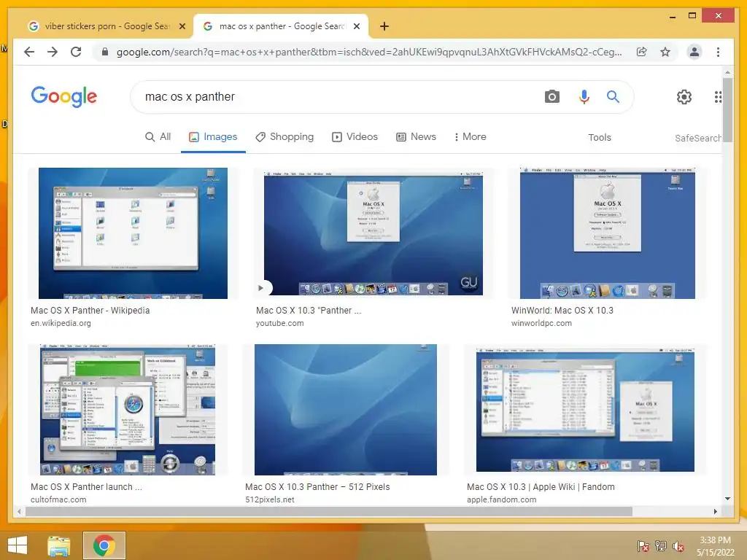
Task: Open the Tools filter options
Action: coord(600,138)
